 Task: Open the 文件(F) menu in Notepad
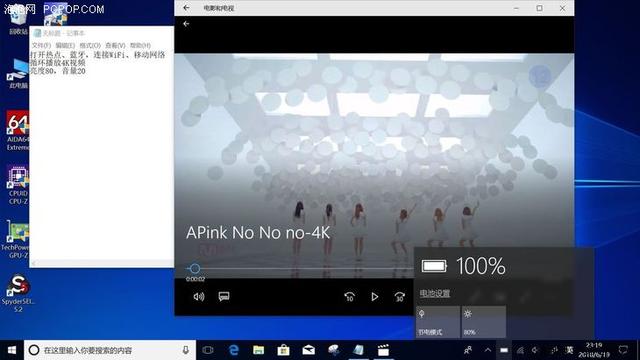pos(41,45)
